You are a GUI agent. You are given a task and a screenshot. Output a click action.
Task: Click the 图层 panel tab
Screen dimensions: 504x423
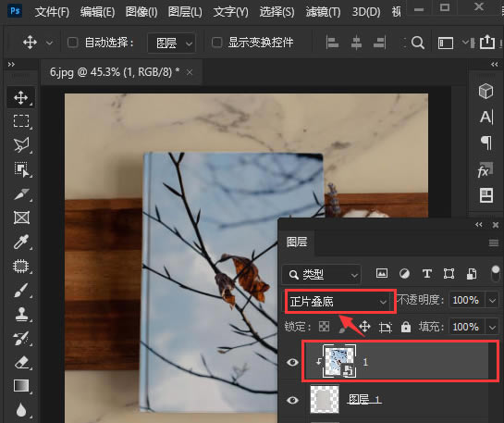[x=297, y=242]
